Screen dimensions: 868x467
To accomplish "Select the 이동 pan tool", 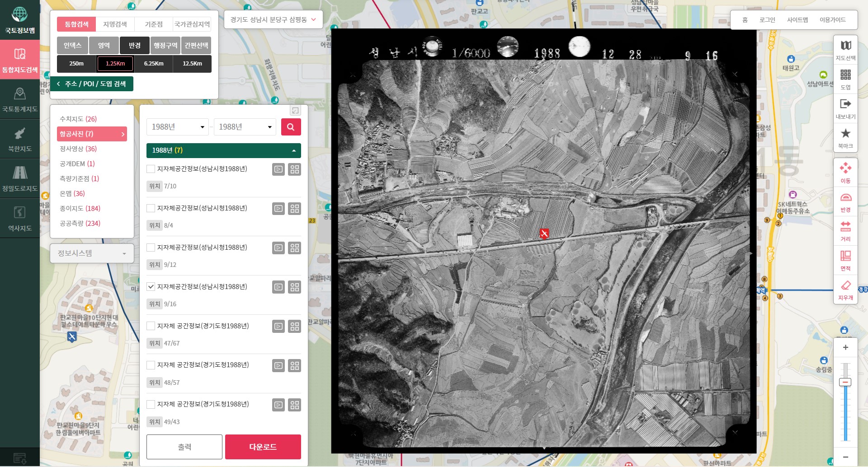I will point(845,173).
